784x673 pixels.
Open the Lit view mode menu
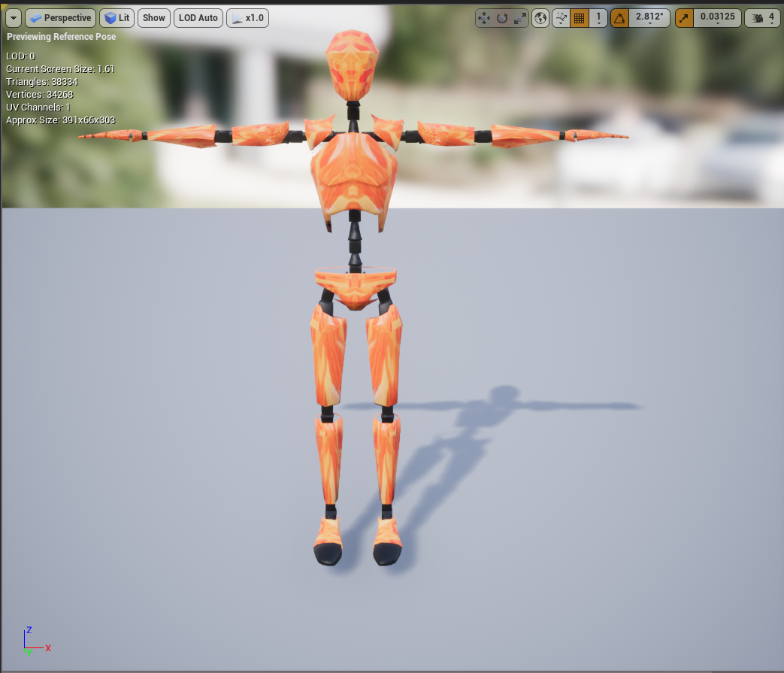tap(117, 19)
